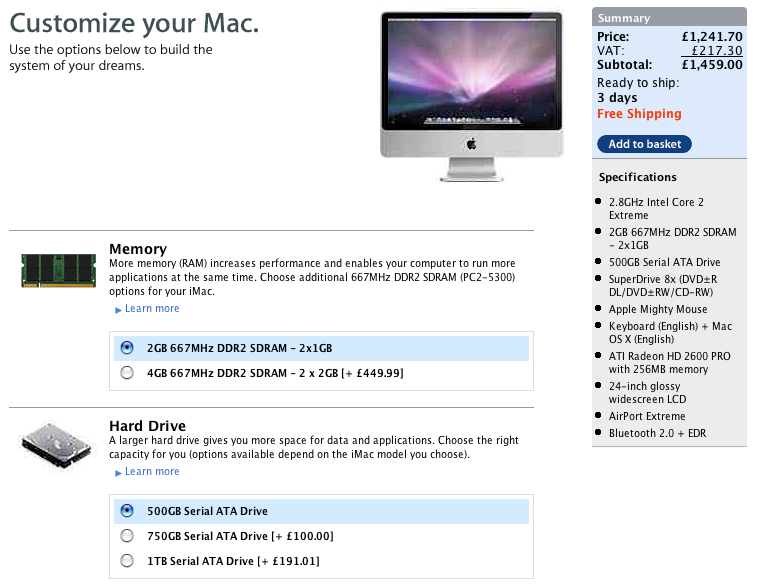Click the Specifications heading
Viewport: 759px width, 588px height.
tap(638, 177)
